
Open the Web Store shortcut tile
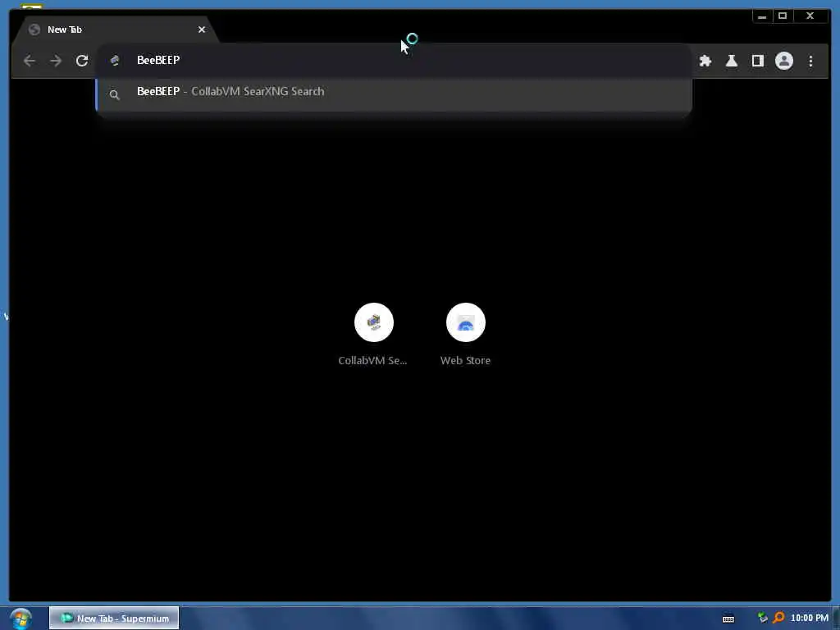pyautogui.click(x=466, y=335)
